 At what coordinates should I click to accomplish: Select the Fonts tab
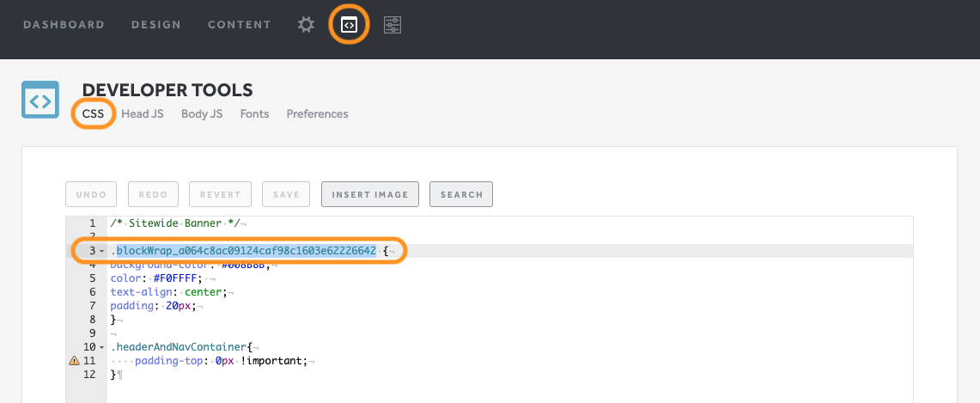(x=254, y=113)
